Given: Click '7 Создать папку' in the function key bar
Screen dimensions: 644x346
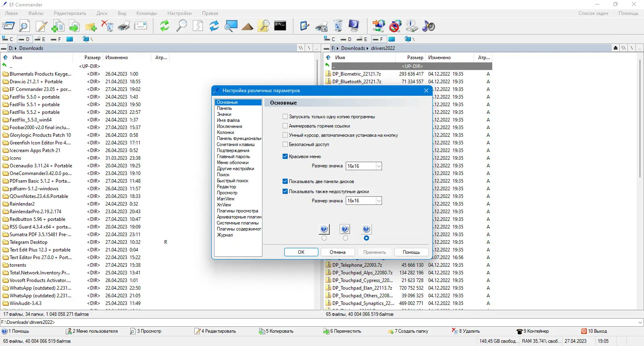Looking at the screenshot, I should pyautogui.click(x=408, y=331).
